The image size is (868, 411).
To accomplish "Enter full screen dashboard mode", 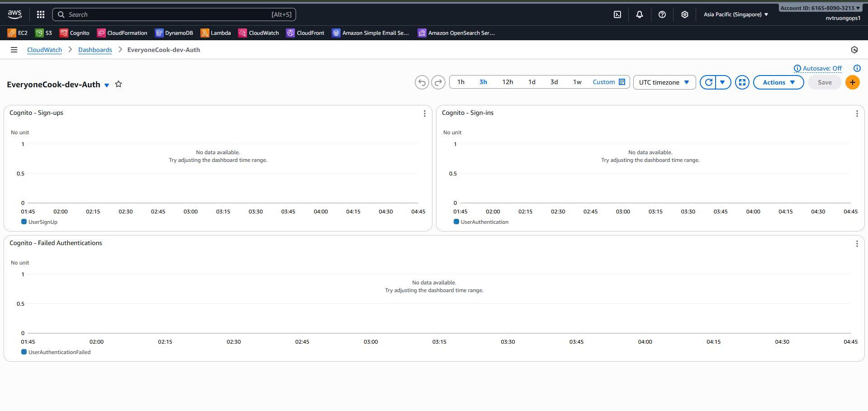I will click(x=742, y=82).
